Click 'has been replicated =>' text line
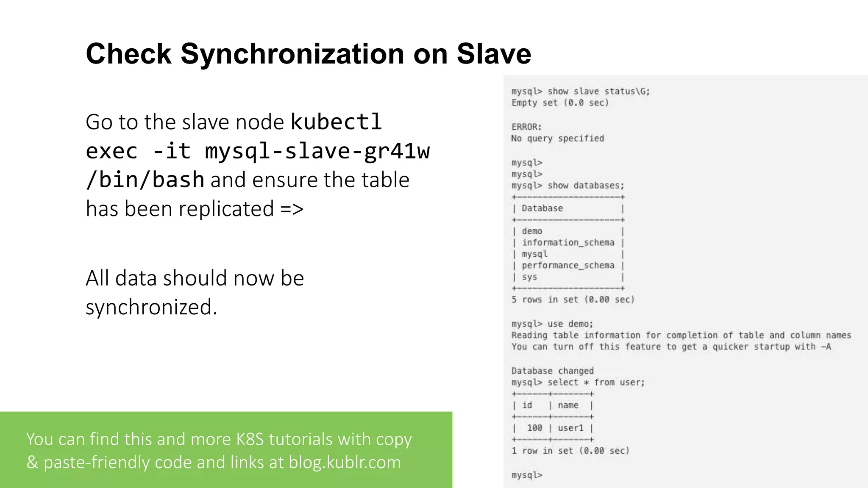This screenshot has height=488, width=868. (x=195, y=209)
